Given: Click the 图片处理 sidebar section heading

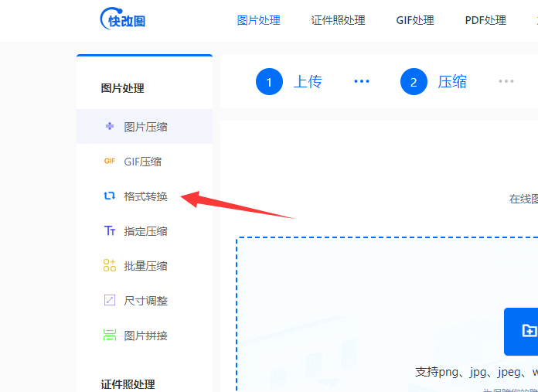Looking at the screenshot, I should 122,88.
